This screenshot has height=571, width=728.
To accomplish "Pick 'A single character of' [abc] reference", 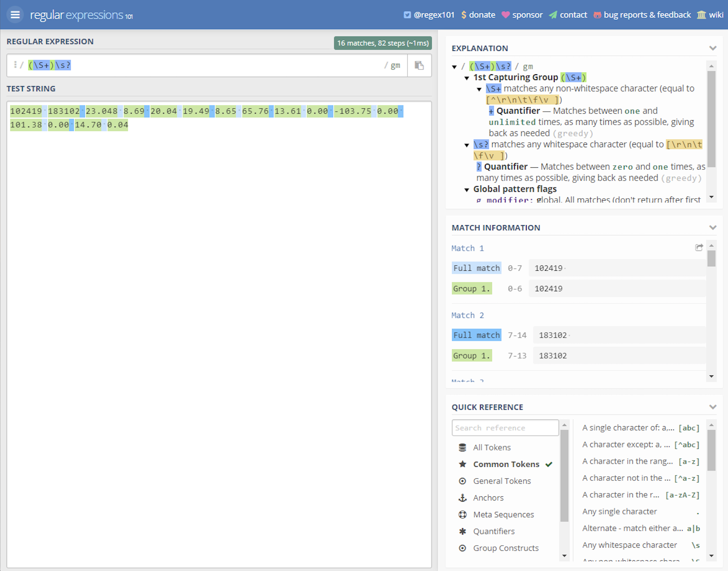I will [641, 428].
